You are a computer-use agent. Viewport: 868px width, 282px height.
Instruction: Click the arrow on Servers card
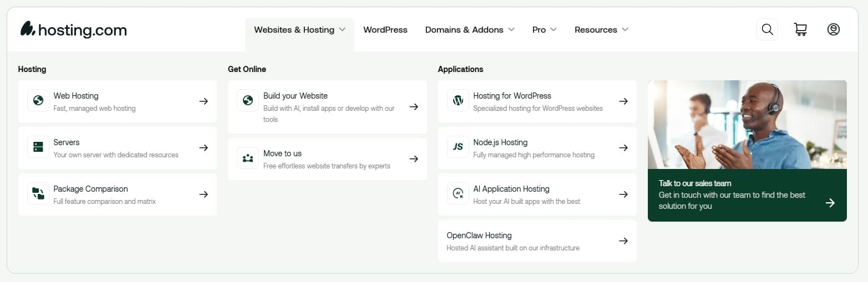204,148
